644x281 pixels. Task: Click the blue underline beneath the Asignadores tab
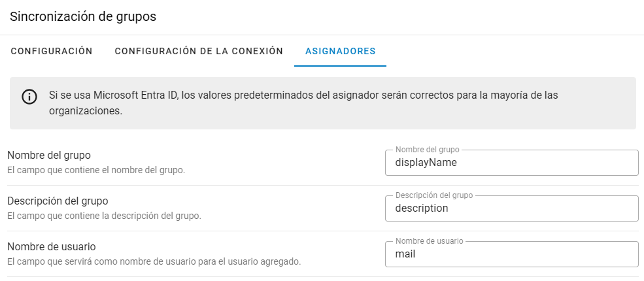click(x=340, y=66)
